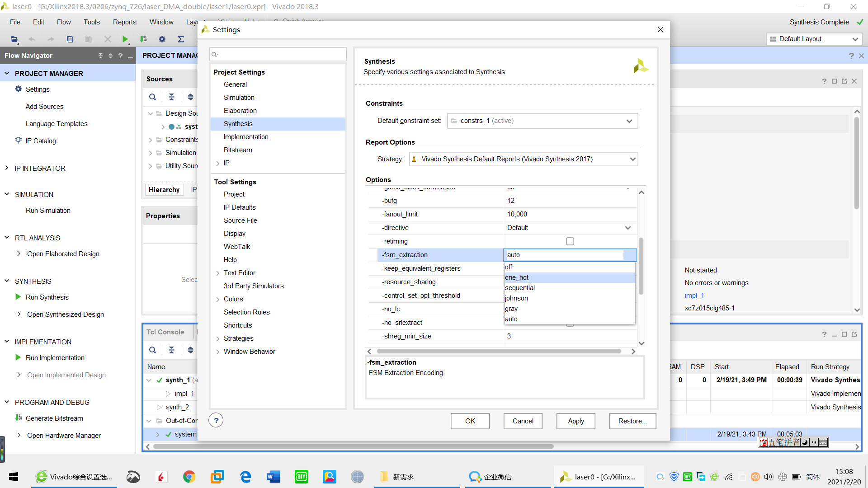Click the Open Project icon in toolbar
Image resolution: width=868 pixels, height=488 pixels.
(14, 39)
